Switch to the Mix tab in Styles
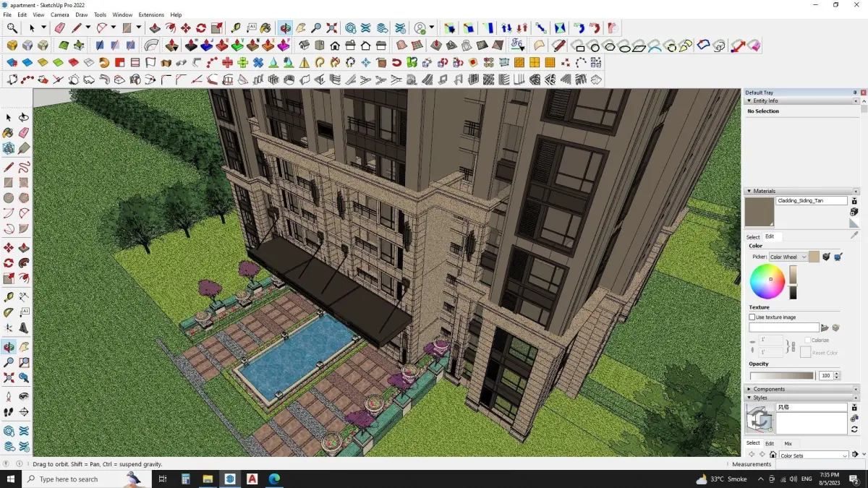 [x=788, y=443]
